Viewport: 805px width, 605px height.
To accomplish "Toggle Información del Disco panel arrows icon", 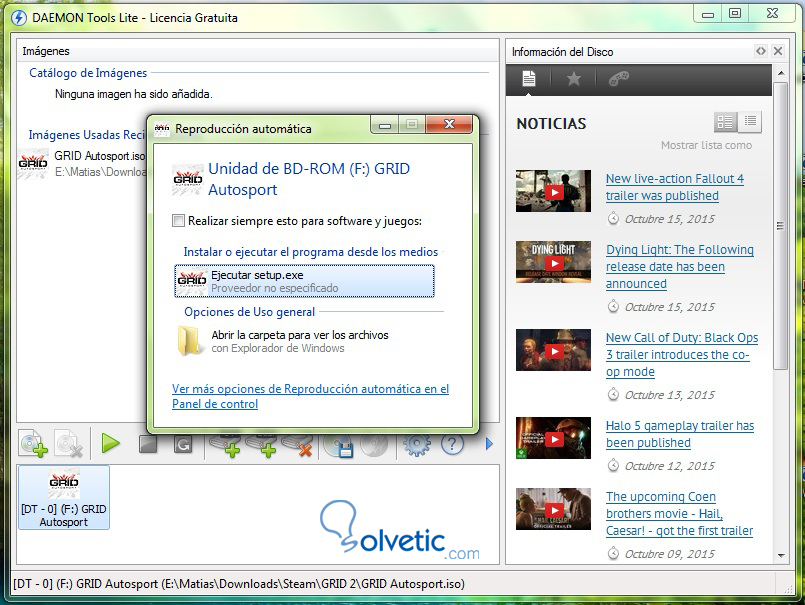I will [760, 51].
